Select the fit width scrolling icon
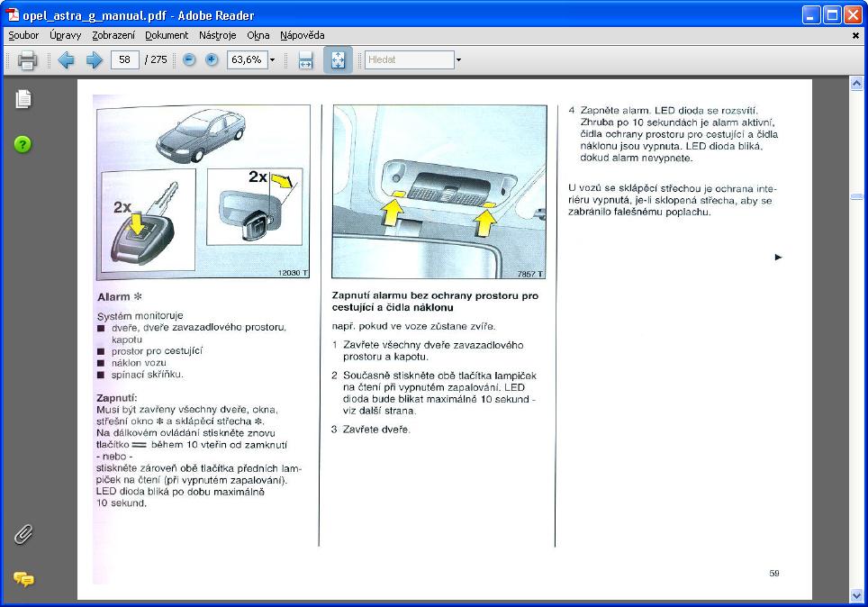868x607 pixels. point(305,60)
